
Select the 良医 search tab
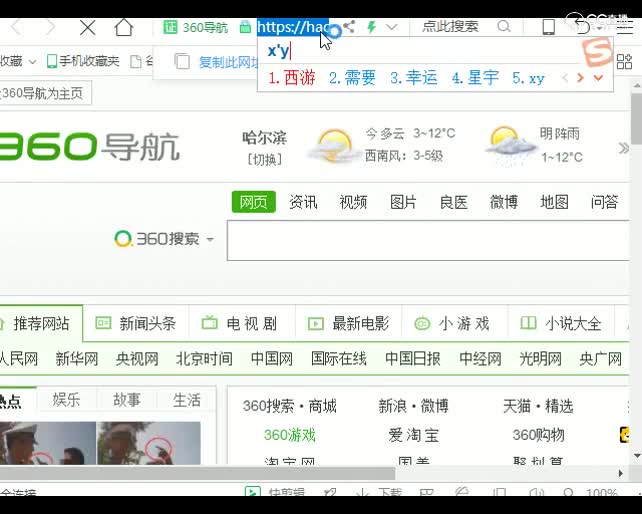coord(454,202)
